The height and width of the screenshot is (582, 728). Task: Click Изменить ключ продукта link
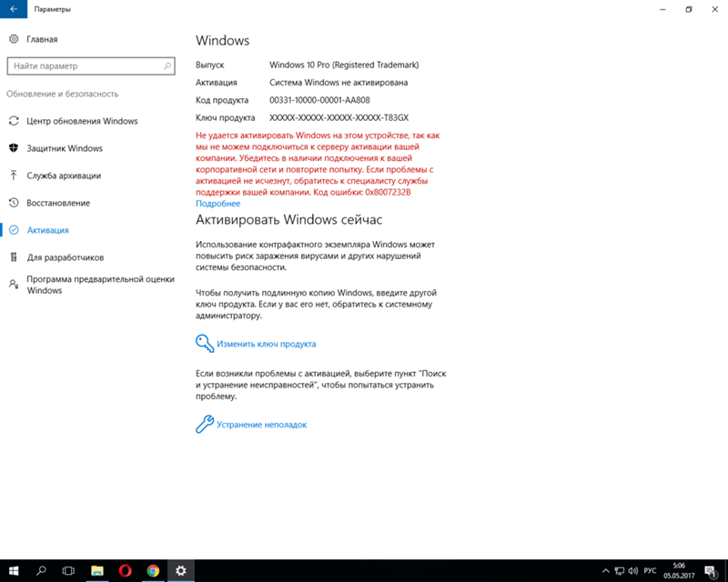[x=266, y=344]
